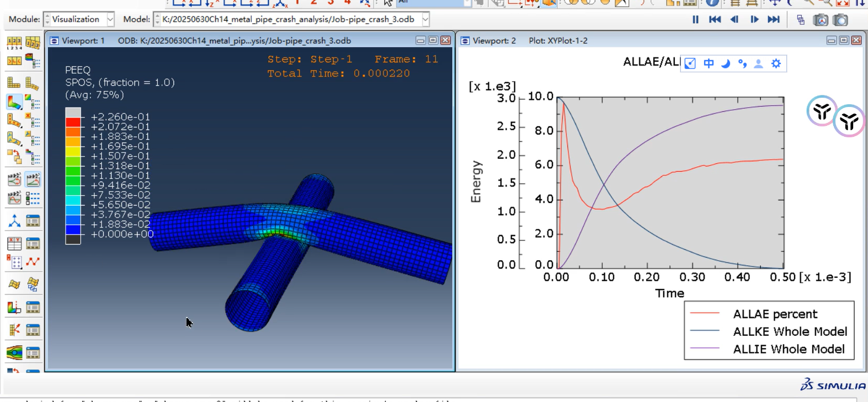Pause the animation playback
The height and width of the screenshot is (402, 868).
[695, 19]
